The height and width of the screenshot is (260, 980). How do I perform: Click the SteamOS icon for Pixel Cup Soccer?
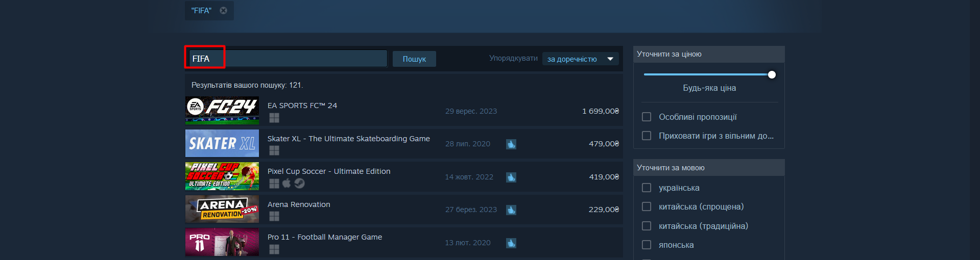300,183
